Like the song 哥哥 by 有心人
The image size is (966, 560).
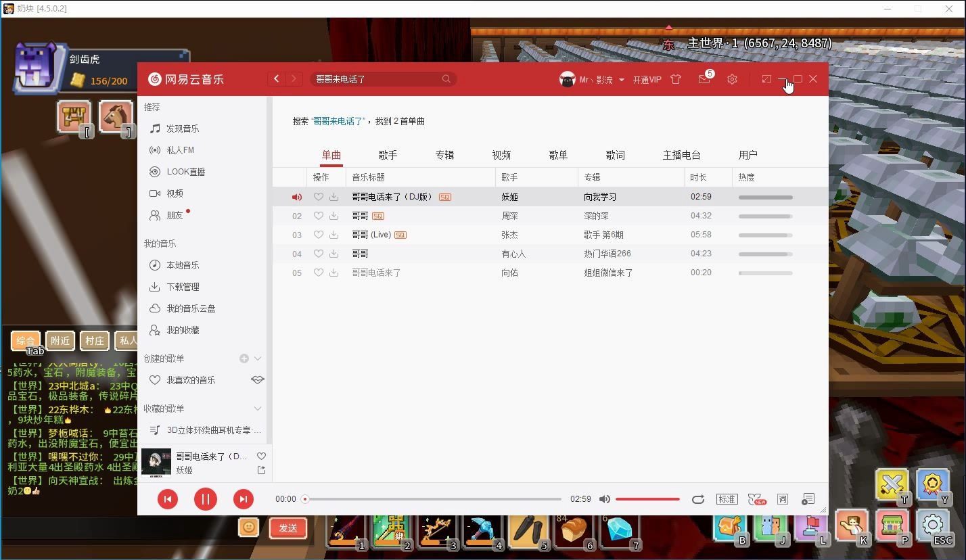319,254
